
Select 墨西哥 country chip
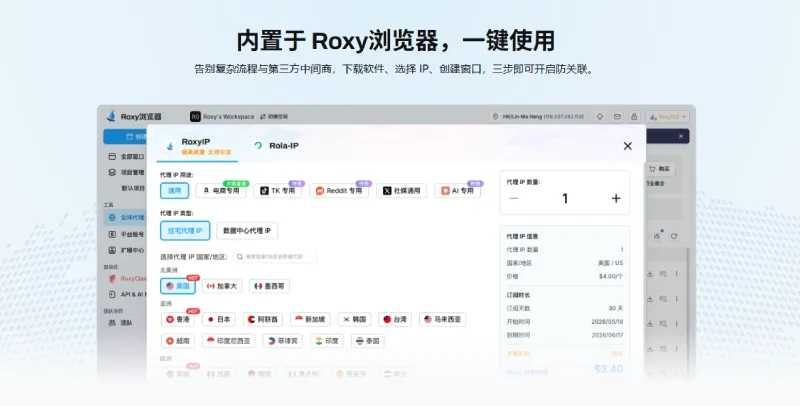[x=269, y=286]
